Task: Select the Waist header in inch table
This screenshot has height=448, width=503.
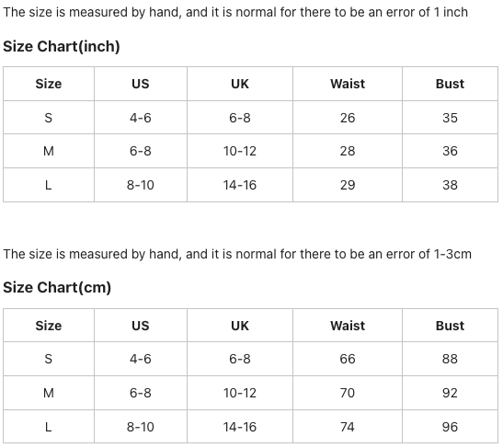Action: click(348, 84)
